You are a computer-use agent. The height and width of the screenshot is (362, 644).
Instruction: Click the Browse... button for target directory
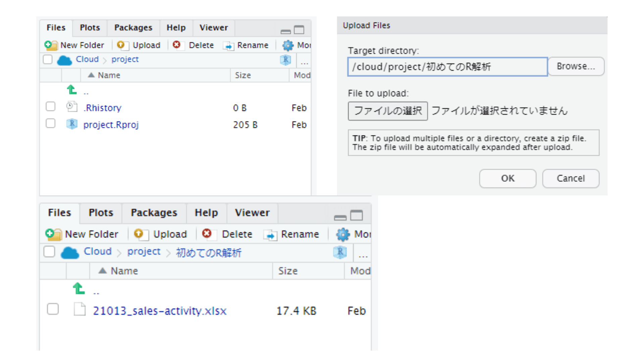click(576, 66)
